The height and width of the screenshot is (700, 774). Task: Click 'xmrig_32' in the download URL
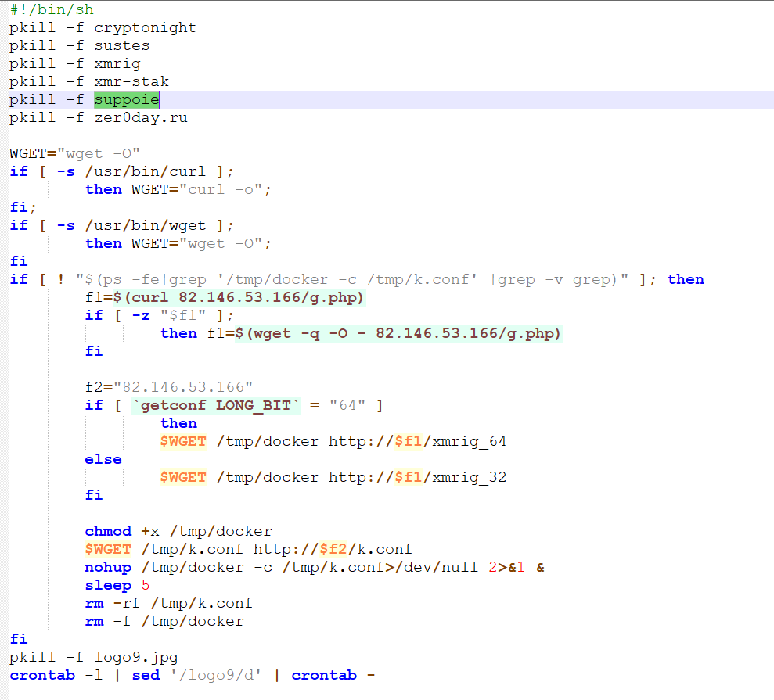tap(469, 478)
